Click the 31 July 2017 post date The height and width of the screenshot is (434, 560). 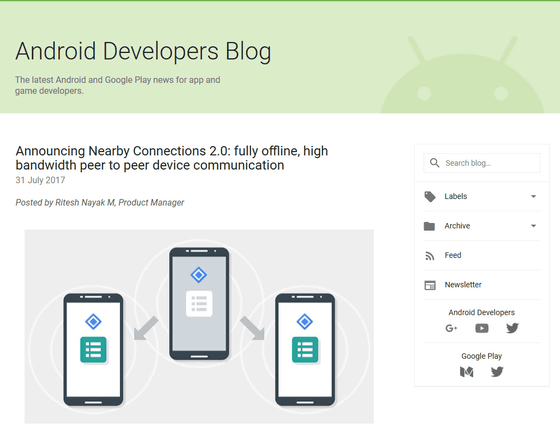(40, 180)
